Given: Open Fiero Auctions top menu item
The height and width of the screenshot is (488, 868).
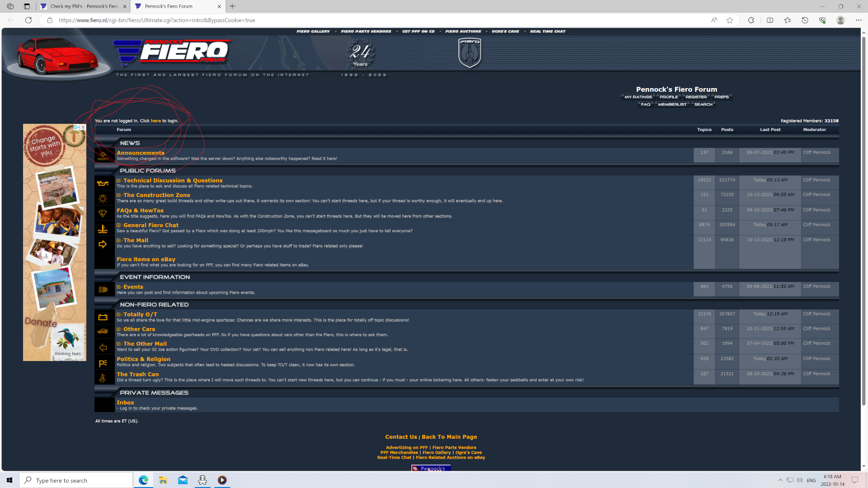Looking at the screenshot, I should click(463, 31).
